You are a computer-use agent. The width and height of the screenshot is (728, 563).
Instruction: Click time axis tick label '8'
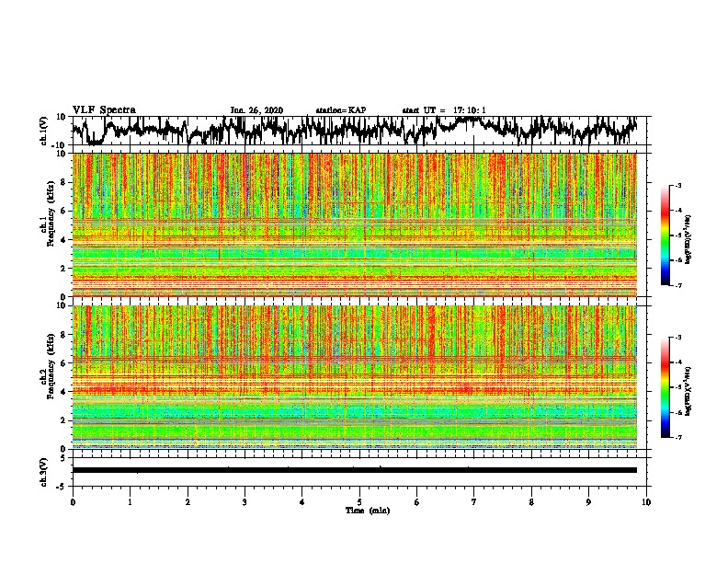[x=531, y=502]
